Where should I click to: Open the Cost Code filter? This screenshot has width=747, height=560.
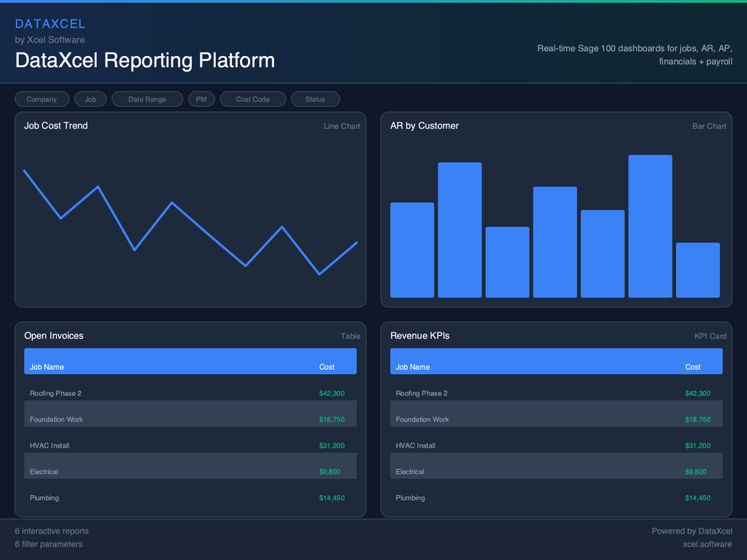click(253, 98)
